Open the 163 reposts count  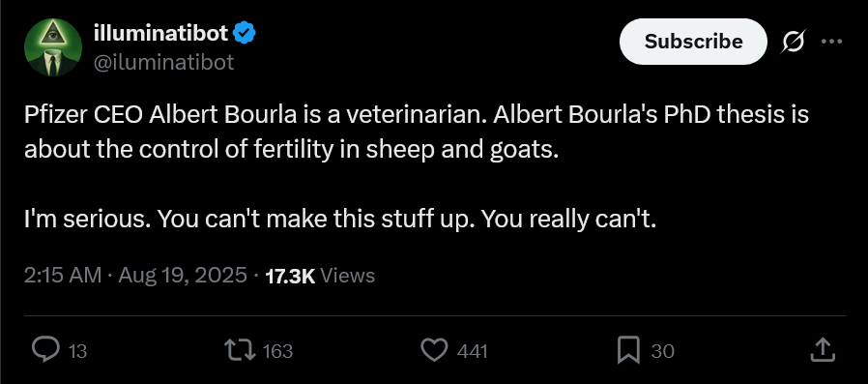coord(276,351)
